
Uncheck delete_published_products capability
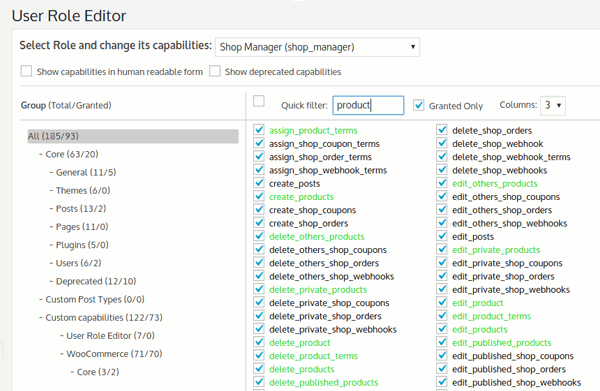(x=259, y=382)
